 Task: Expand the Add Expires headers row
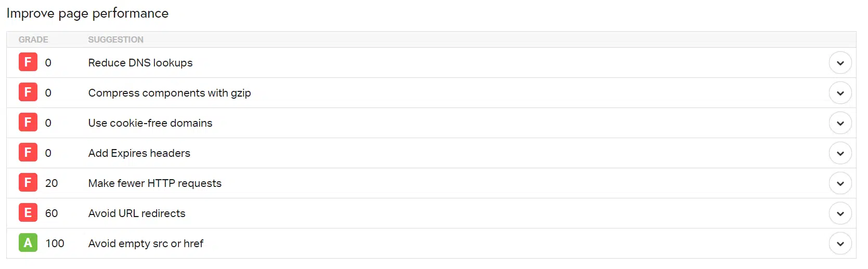click(840, 153)
